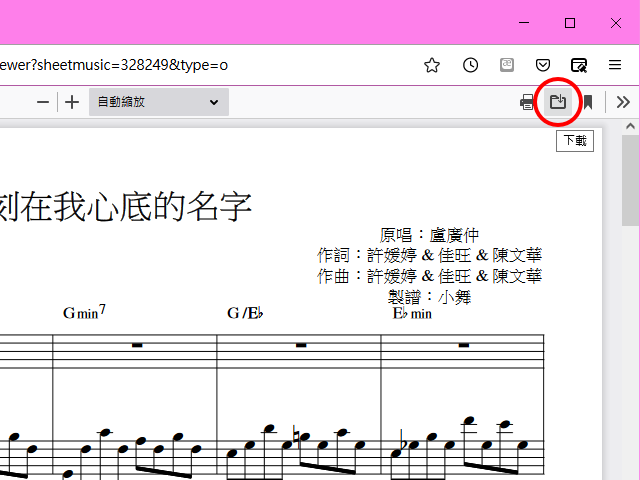This screenshot has height=480, width=640.
Task: Open the 自動縮放 zoom dropdown
Action: (x=158, y=102)
